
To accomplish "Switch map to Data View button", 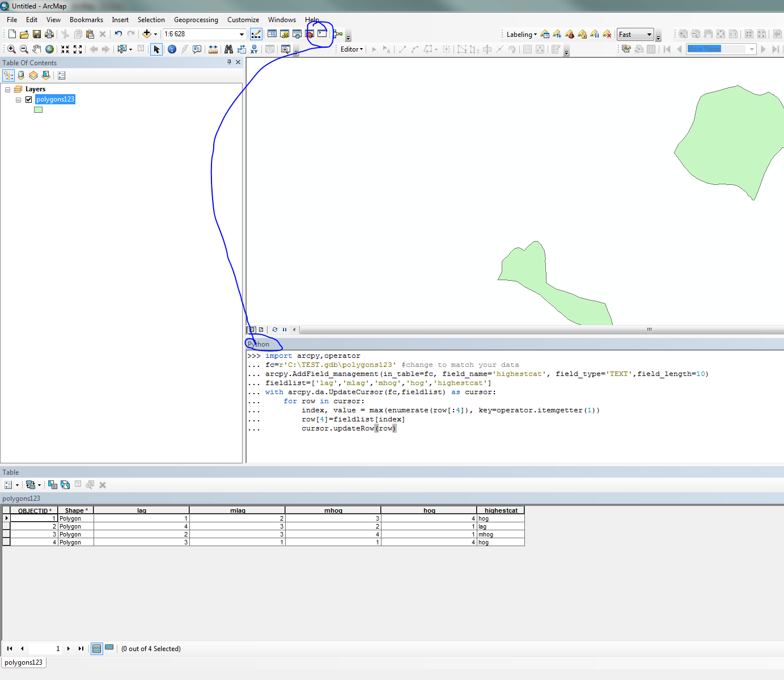I will click(252, 330).
